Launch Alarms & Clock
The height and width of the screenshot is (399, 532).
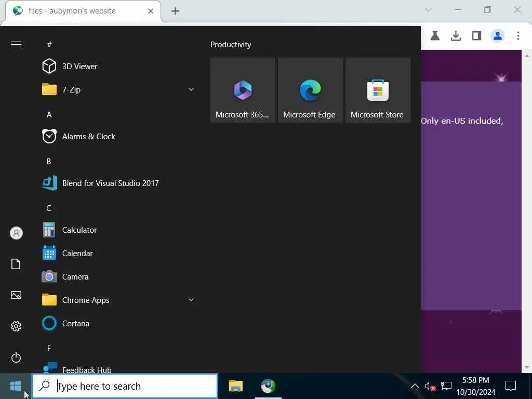point(119,137)
